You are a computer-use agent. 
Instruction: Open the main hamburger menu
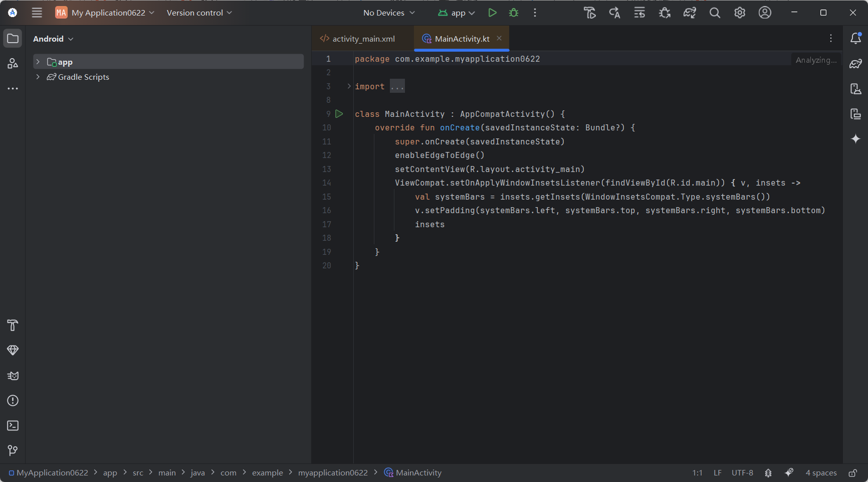[x=37, y=13]
